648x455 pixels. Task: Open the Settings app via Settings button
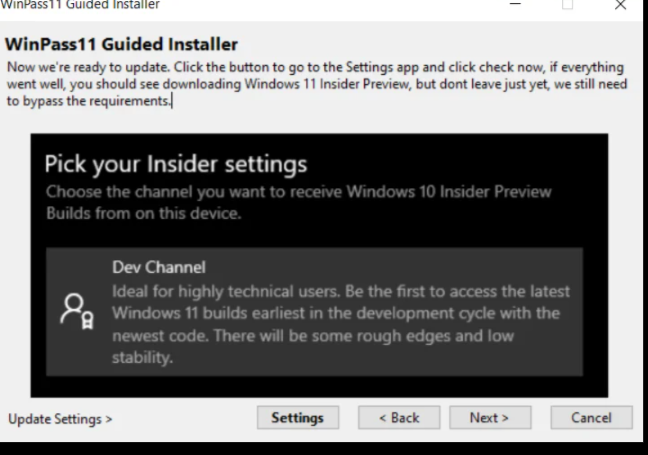(298, 417)
